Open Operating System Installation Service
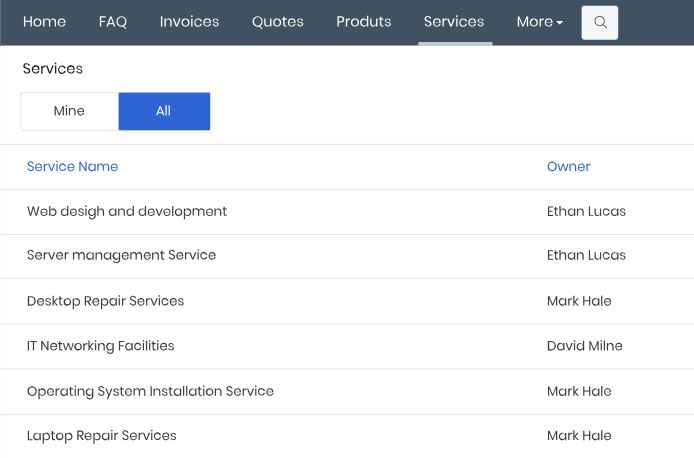 (150, 391)
